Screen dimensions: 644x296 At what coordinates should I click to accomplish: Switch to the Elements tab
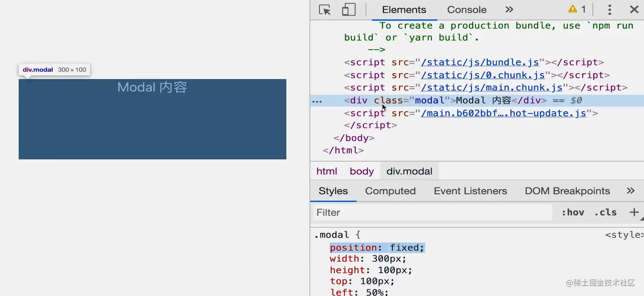pos(404,9)
